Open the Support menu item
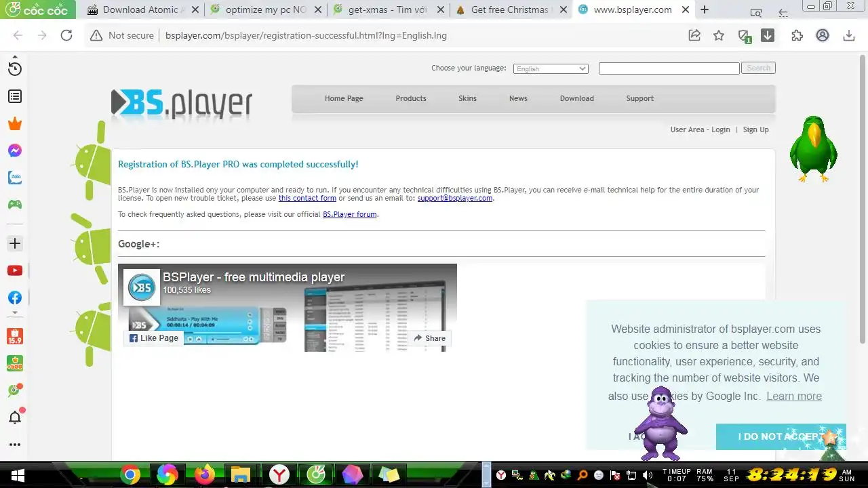 tap(640, 98)
